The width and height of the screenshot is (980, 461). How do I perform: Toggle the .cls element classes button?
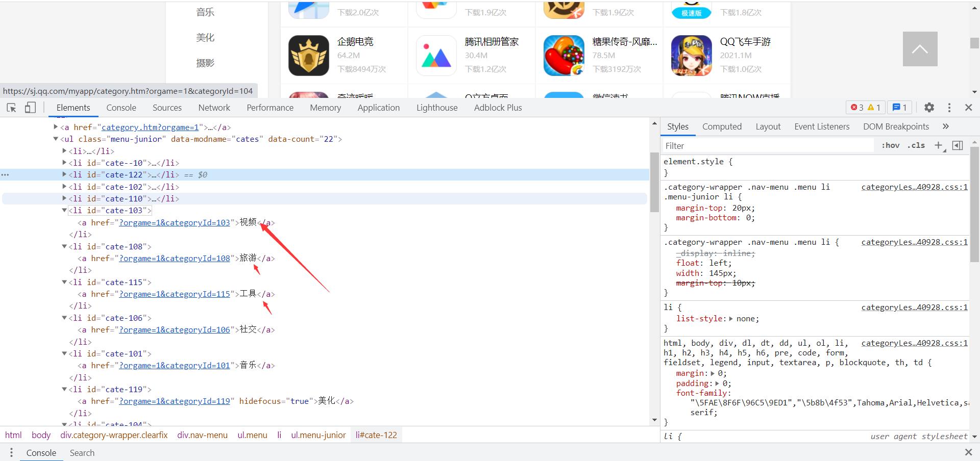coord(916,146)
